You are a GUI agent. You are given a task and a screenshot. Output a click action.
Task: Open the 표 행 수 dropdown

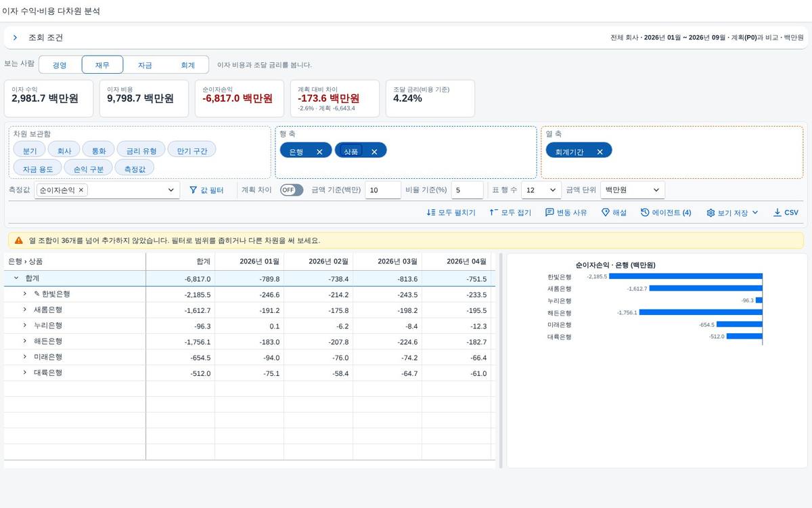[541, 190]
